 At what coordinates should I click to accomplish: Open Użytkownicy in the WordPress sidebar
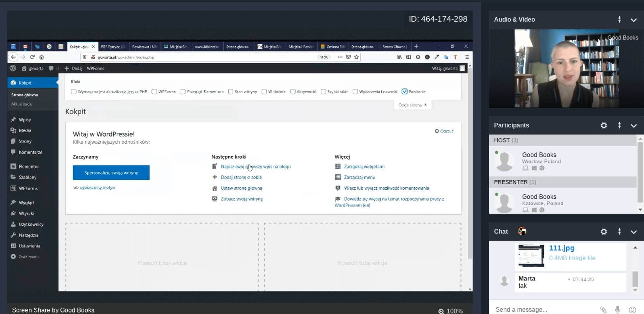pos(31,224)
